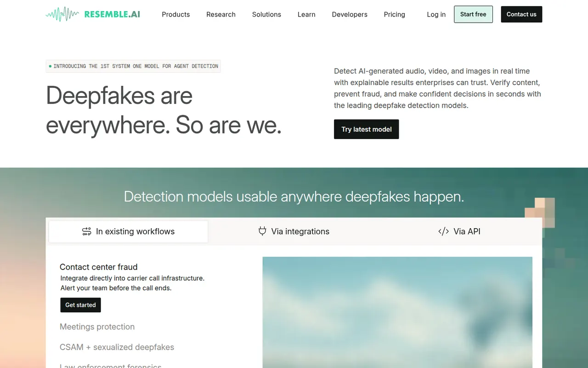Click the Log in link
Image resolution: width=588 pixels, height=368 pixels.
tap(436, 14)
